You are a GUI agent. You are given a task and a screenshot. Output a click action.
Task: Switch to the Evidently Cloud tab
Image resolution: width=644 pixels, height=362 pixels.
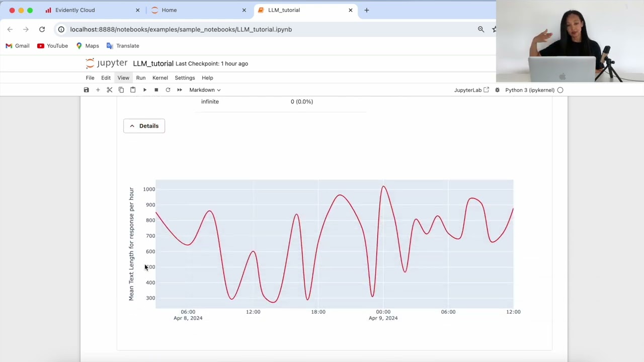coord(75,10)
